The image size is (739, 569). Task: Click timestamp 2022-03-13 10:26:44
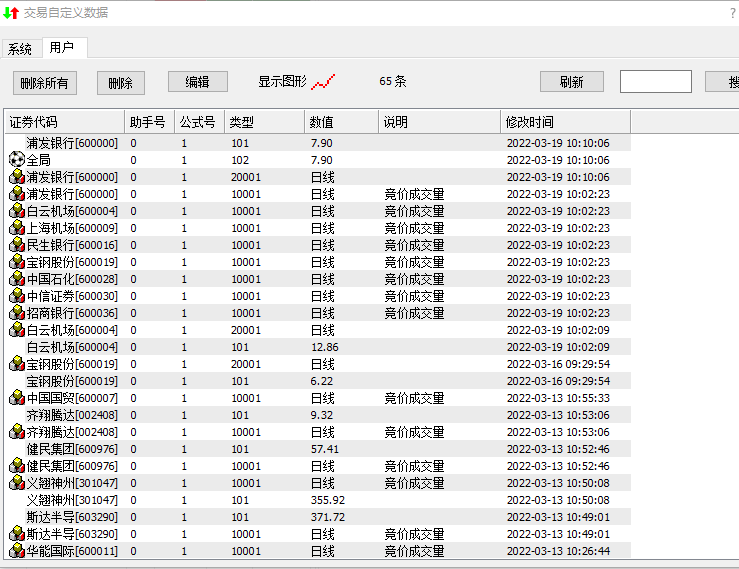coord(558,551)
